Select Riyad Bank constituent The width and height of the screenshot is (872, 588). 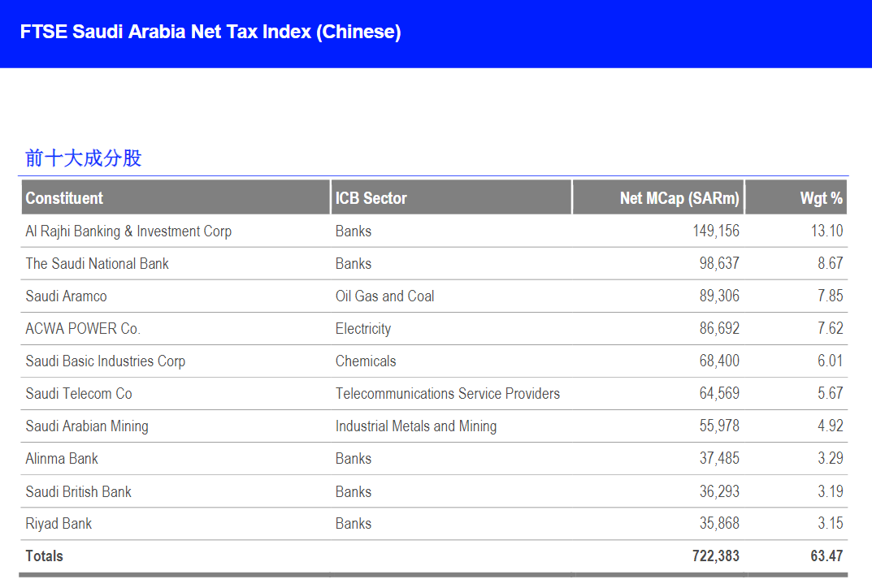[x=59, y=524]
